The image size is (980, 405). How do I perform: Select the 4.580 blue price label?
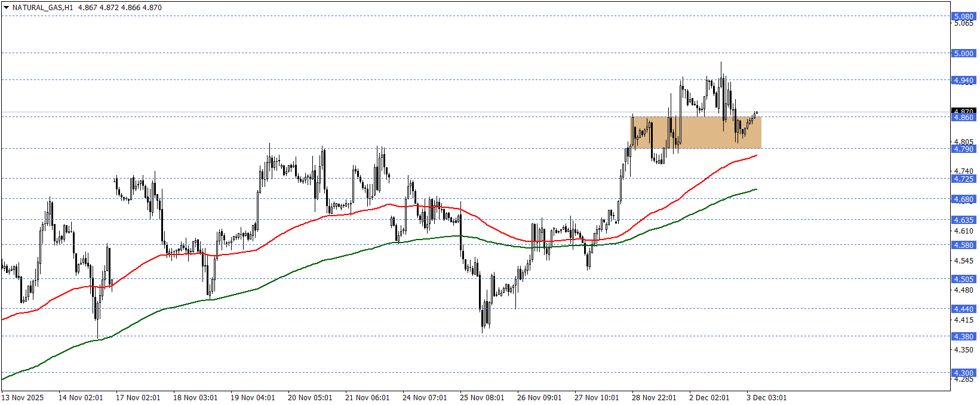pos(963,245)
